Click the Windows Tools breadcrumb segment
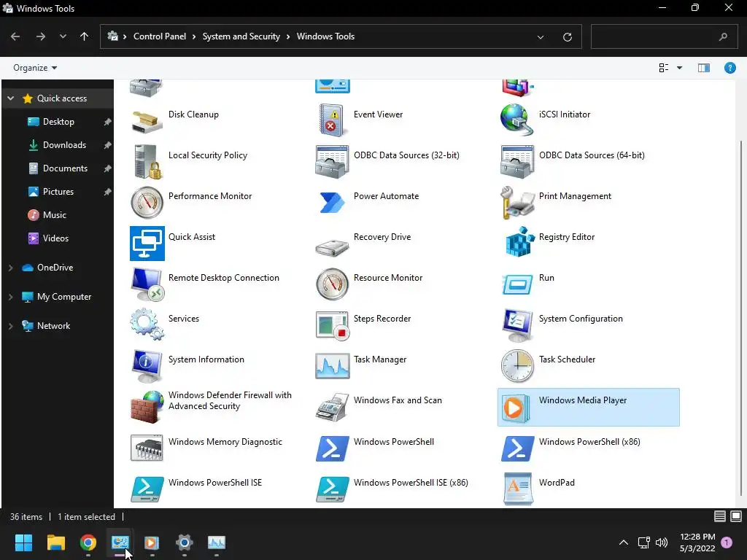This screenshot has height=560, width=747. click(x=325, y=36)
